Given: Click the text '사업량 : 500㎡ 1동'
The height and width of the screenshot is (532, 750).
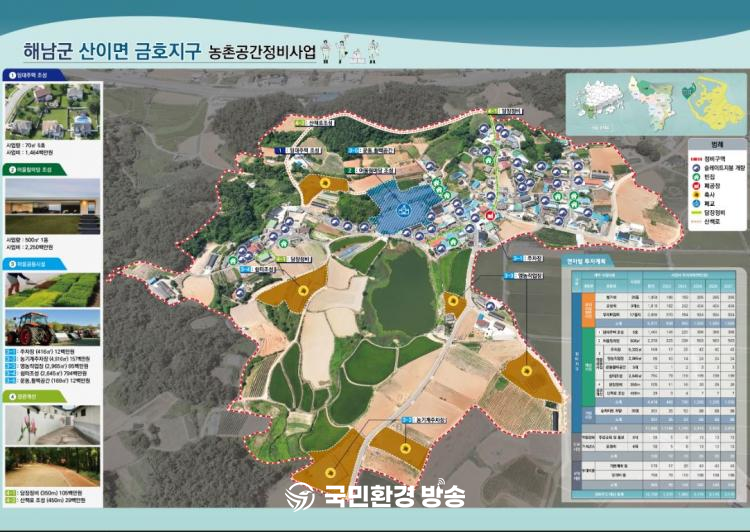Looking at the screenshot, I should pos(27,239).
